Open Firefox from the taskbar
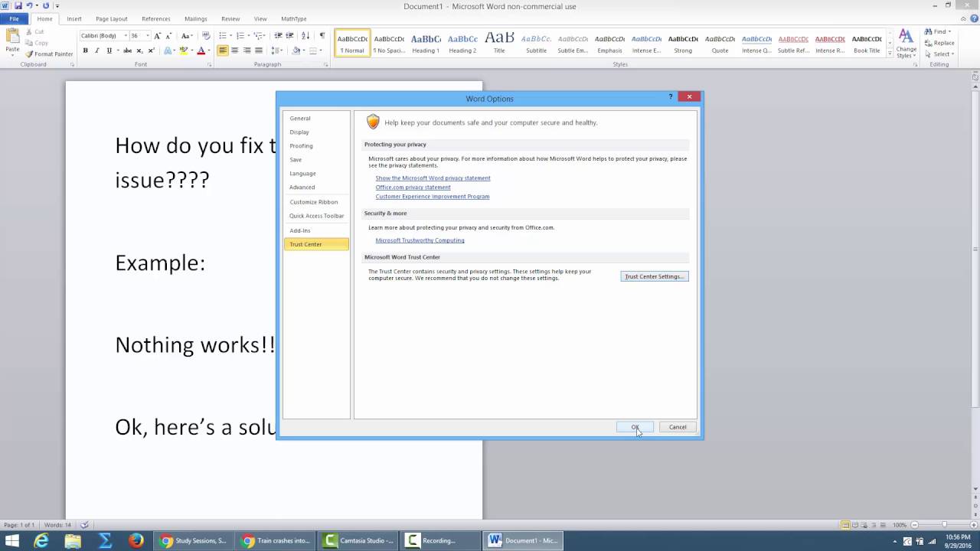The height and width of the screenshot is (551, 980). [x=136, y=540]
